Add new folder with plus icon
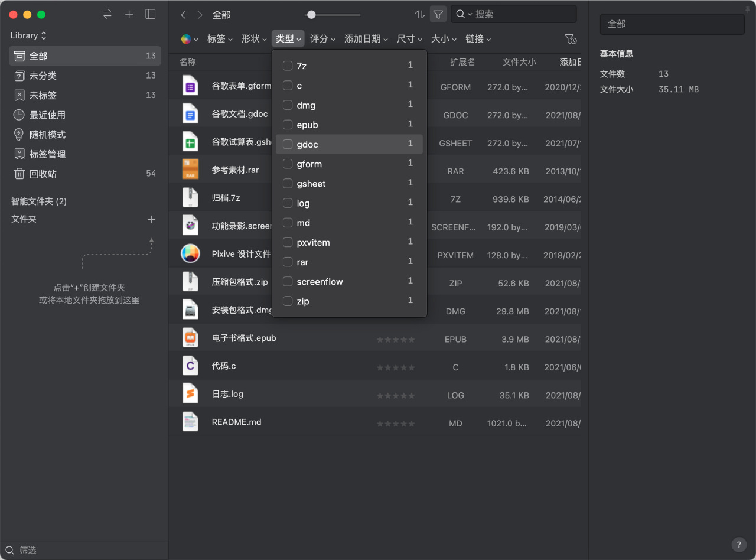 (x=151, y=219)
